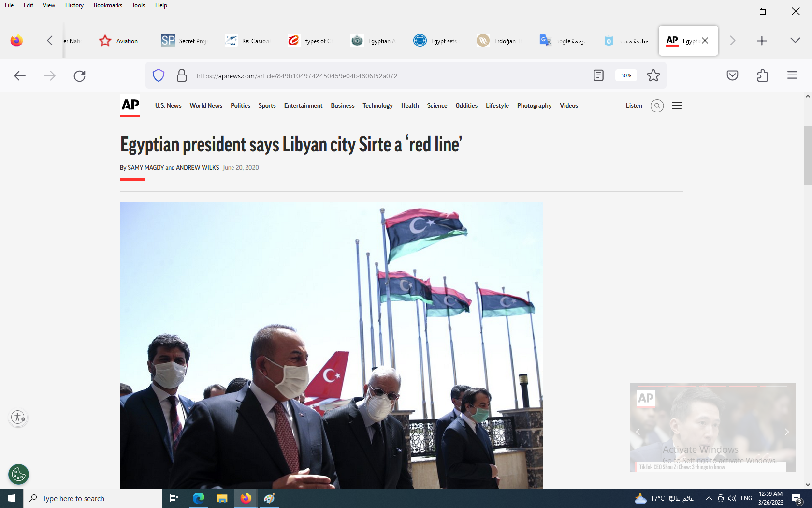
Task: Open AP site search magnifier
Action: (657, 105)
